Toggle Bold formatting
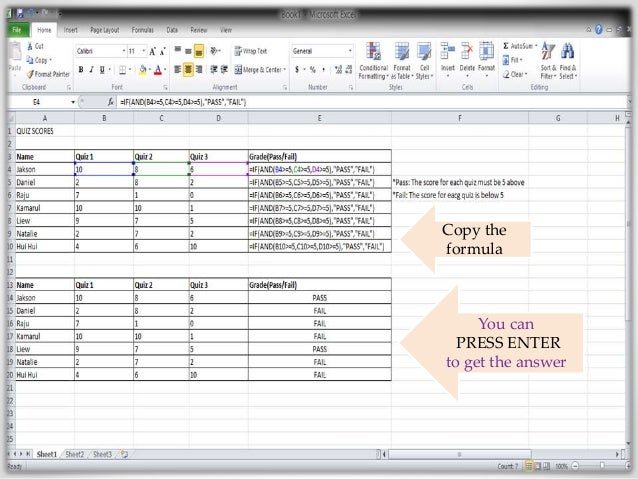 (x=80, y=70)
